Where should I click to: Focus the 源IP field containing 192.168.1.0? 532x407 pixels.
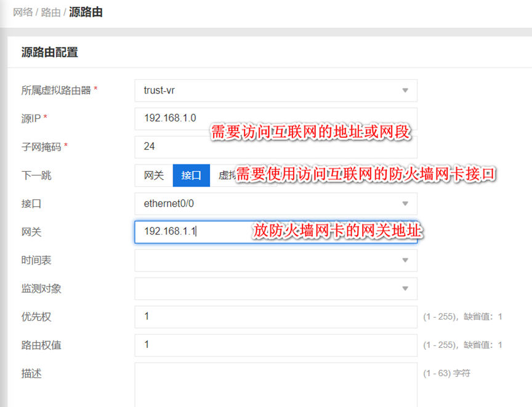(x=166, y=118)
